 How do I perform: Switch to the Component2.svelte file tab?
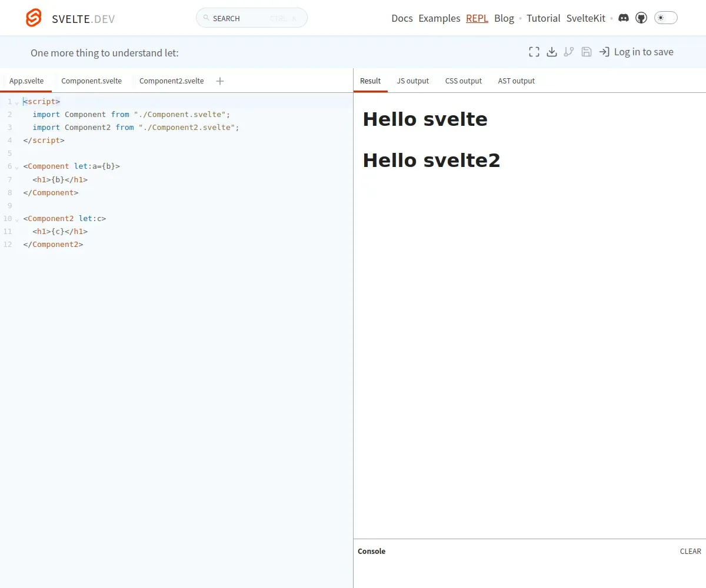click(172, 81)
